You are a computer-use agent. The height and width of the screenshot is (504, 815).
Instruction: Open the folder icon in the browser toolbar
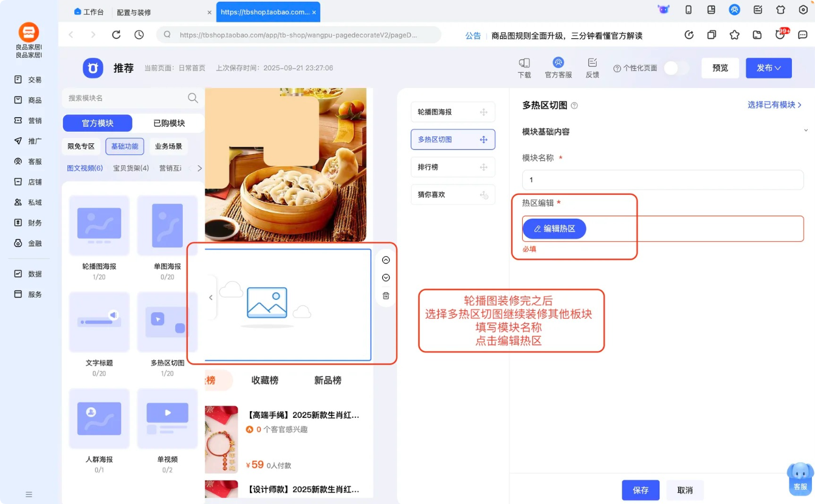coord(757,35)
